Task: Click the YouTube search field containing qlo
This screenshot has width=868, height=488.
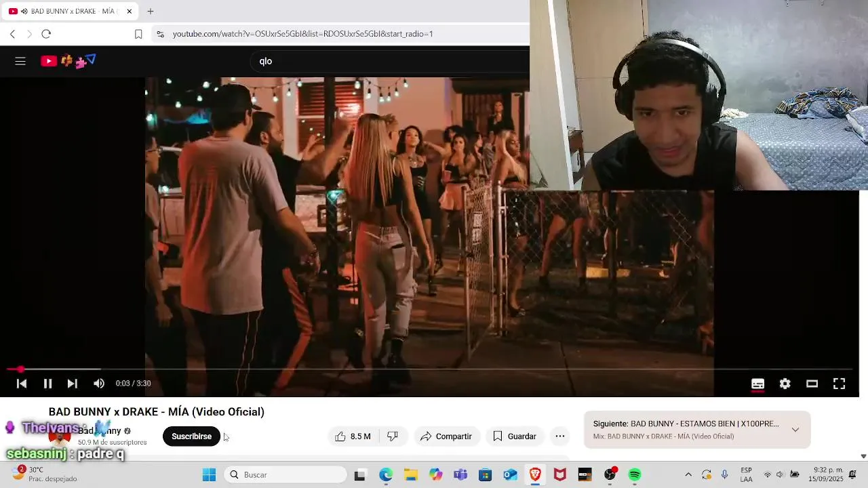Action: coord(390,61)
